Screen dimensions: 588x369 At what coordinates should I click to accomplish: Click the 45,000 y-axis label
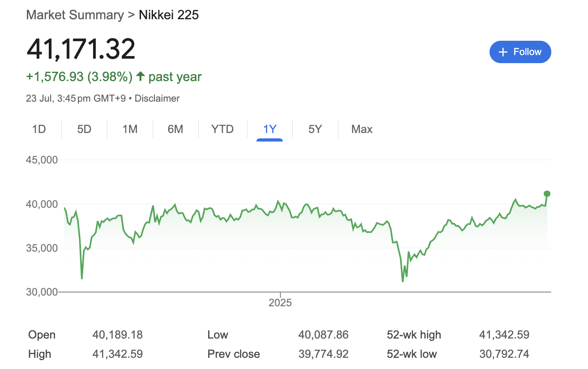(x=42, y=160)
